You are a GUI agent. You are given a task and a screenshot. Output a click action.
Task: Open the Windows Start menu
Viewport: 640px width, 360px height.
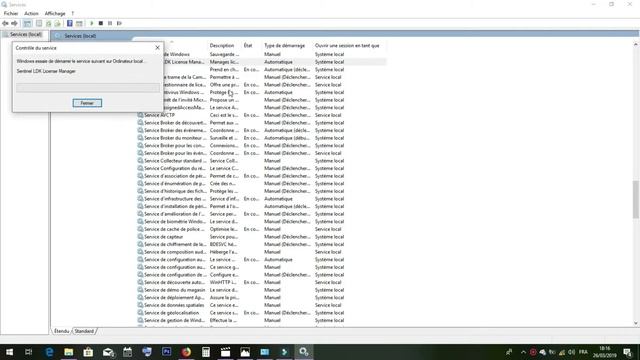click(x=9, y=352)
